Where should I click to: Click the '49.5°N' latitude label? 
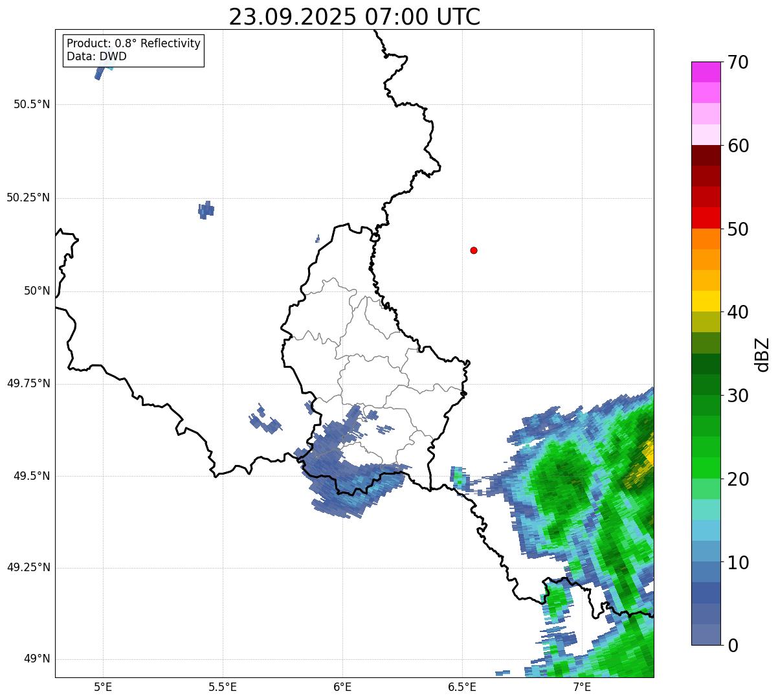tap(32, 476)
